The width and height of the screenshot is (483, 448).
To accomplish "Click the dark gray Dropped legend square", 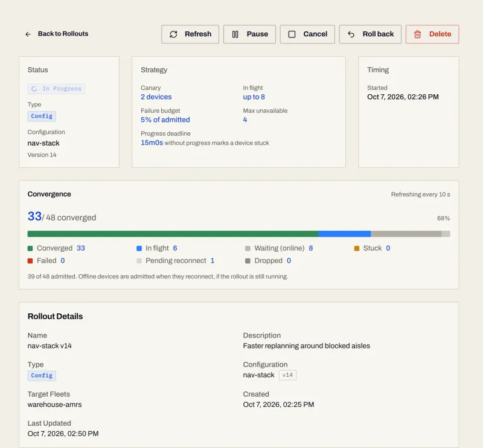I will tap(248, 261).
